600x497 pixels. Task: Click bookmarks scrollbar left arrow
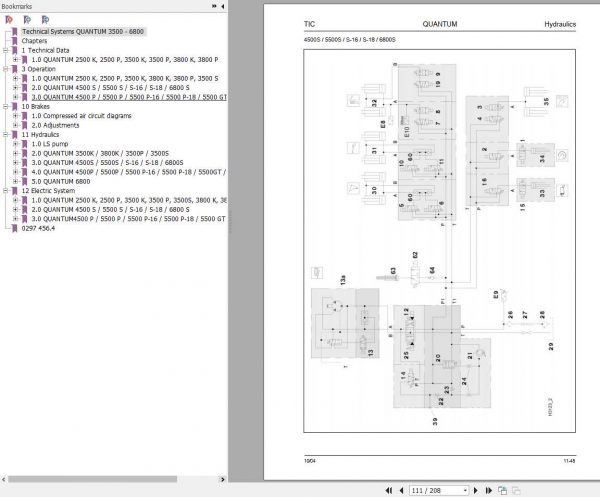3,479
